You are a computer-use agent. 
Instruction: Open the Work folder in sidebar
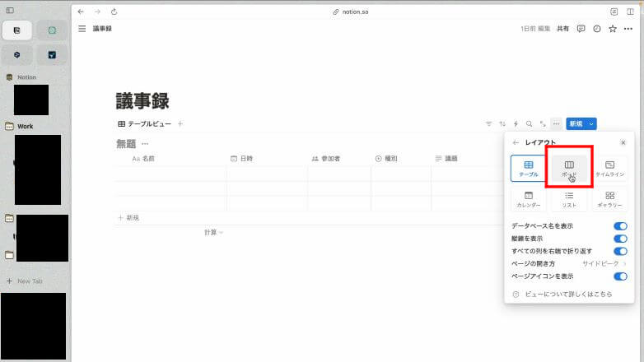point(25,127)
